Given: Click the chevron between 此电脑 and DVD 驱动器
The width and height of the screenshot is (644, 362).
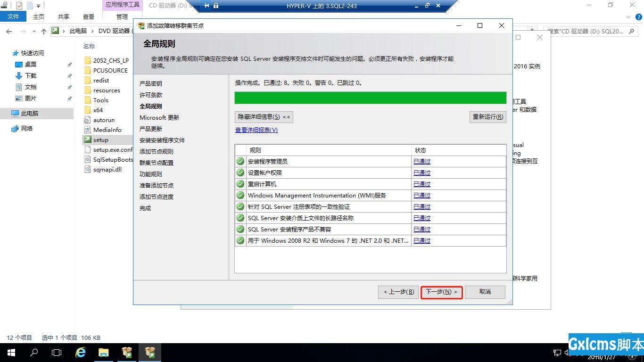Looking at the screenshot, I should 93,31.
